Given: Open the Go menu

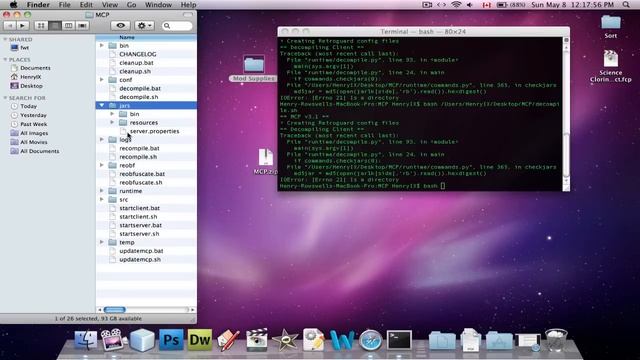Looking at the screenshot, I should [x=131, y=5].
